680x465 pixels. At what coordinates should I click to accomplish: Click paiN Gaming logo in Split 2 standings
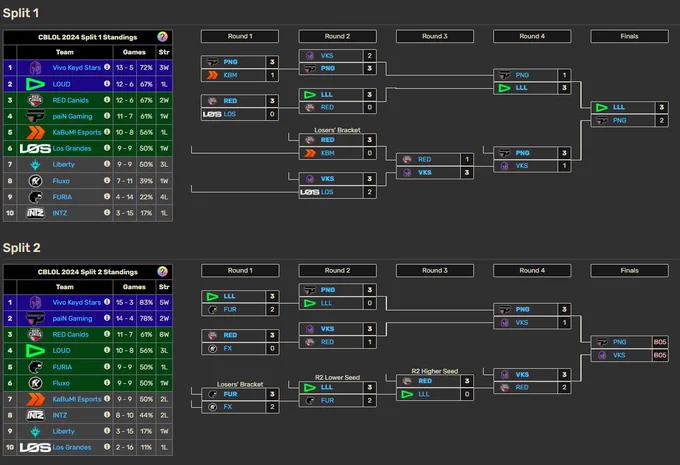35,318
